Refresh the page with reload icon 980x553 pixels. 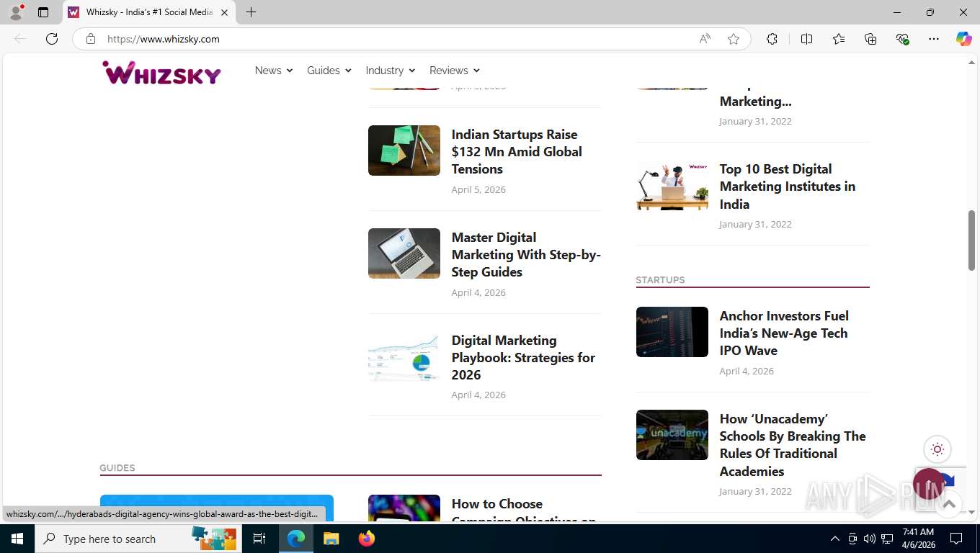click(x=52, y=39)
